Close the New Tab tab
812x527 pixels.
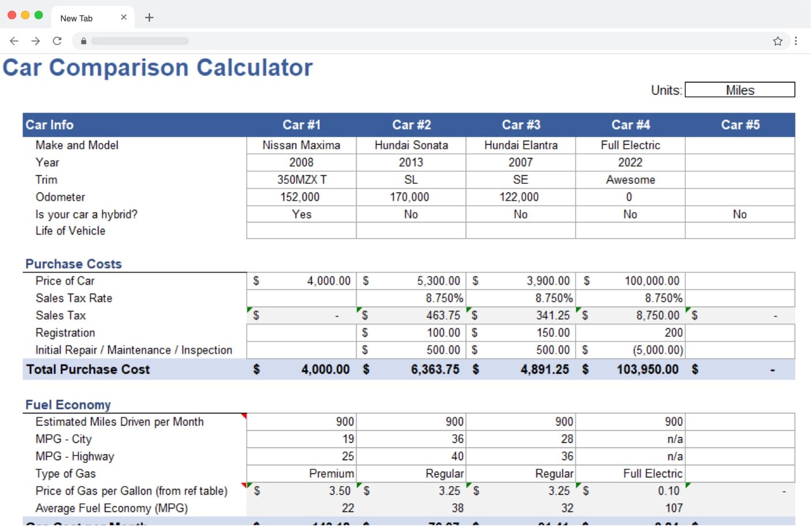coord(123,17)
